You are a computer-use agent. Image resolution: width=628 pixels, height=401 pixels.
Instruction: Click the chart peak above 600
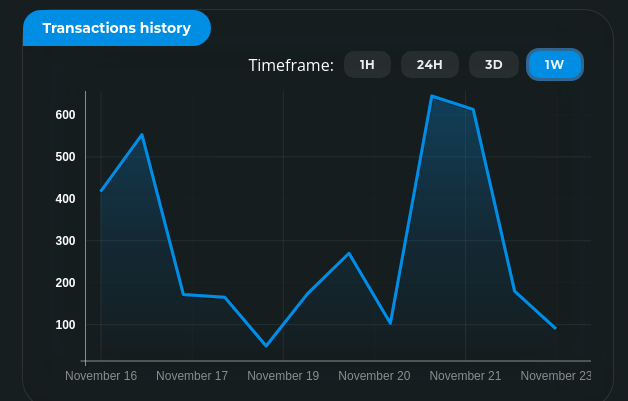[432, 96]
